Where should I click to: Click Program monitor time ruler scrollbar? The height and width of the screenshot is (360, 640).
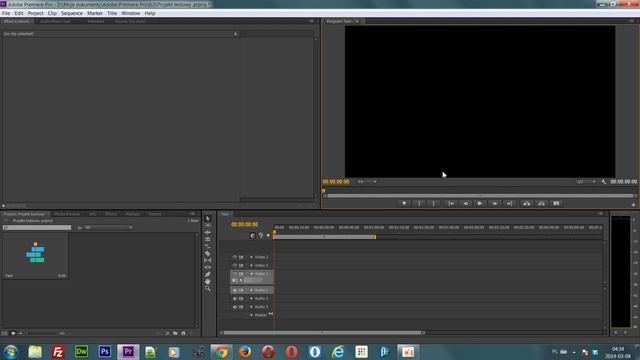pyautogui.click(x=480, y=196)
